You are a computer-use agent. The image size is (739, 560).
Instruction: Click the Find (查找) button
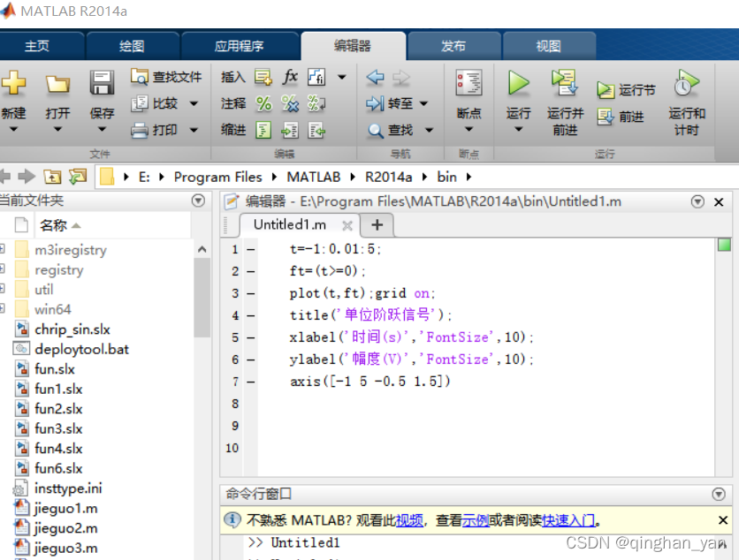coord(390,130)
